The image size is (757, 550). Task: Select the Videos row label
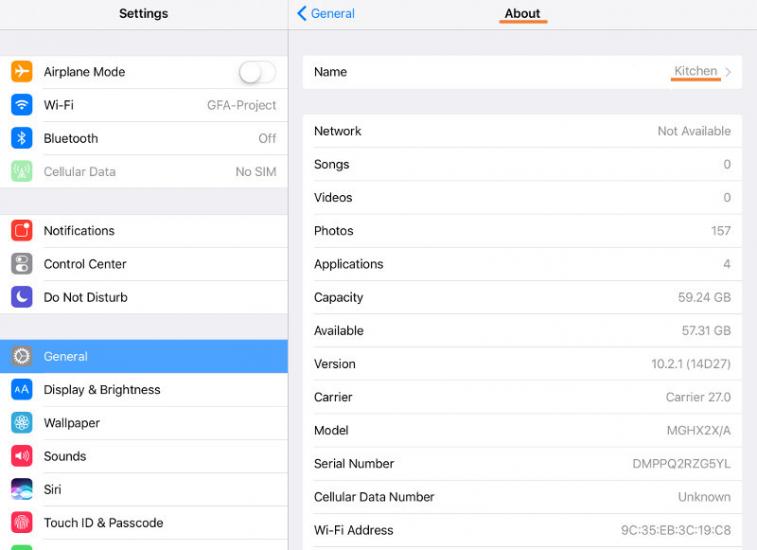click(x=333, y=197)
